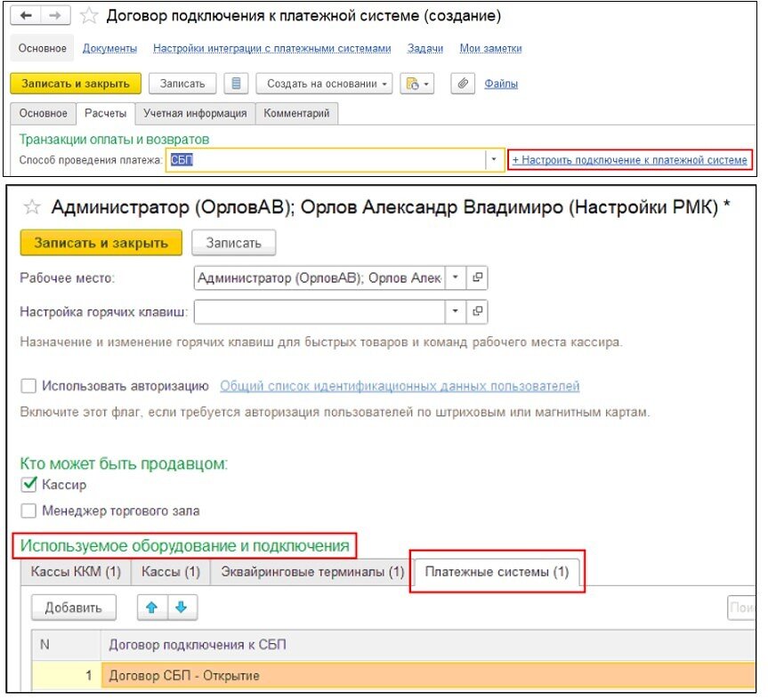Open the Способ проведения платежа dropdown arrow
768x700 pixels.
tap(494, 159)
